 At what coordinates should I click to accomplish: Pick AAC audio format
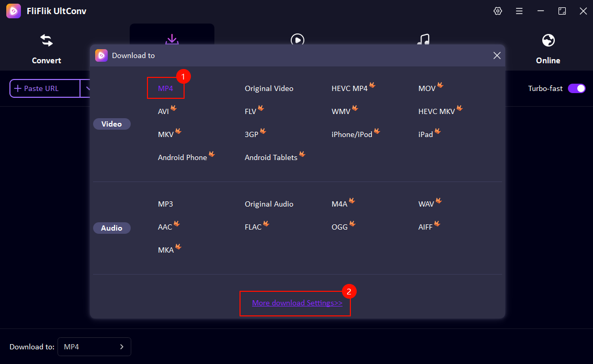tap(165, 227)
